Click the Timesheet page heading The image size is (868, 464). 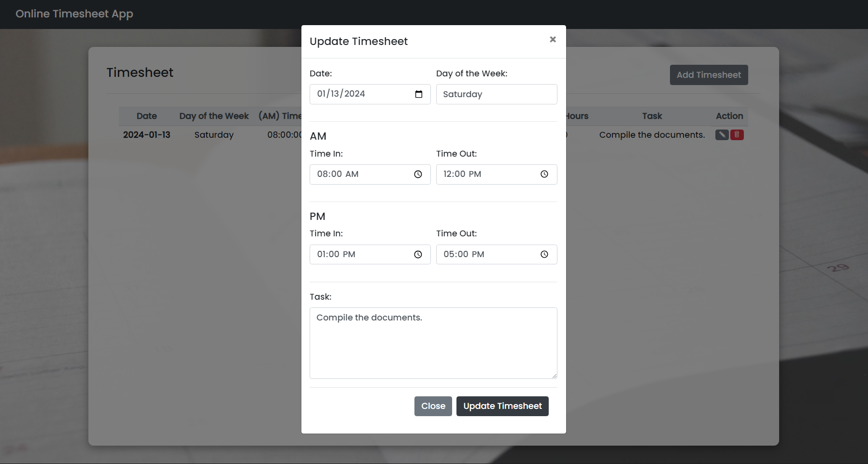tap(140, 72)
